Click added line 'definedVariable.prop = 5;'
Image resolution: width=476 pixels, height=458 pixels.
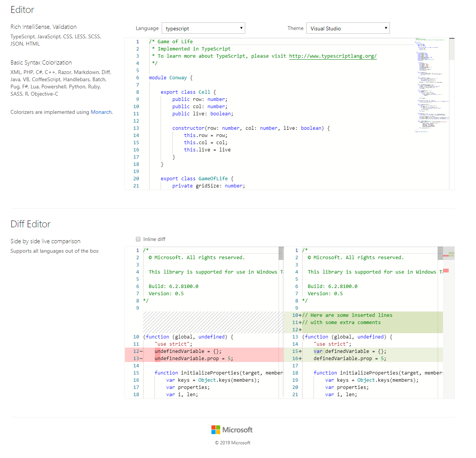click(350, 359)
